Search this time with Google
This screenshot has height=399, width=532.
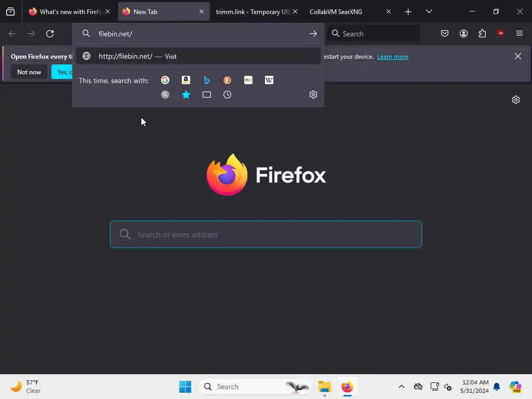pyautogui.click(x=165, y=80)
